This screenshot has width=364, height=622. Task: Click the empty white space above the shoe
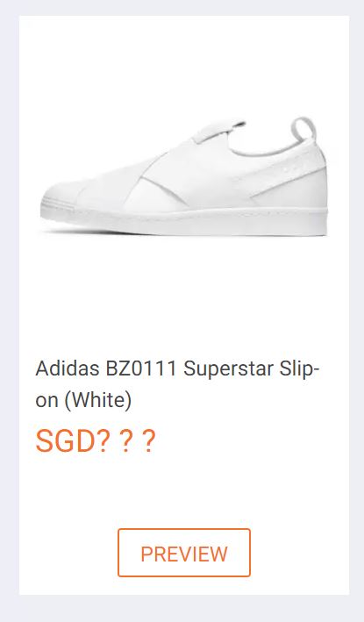184,63
